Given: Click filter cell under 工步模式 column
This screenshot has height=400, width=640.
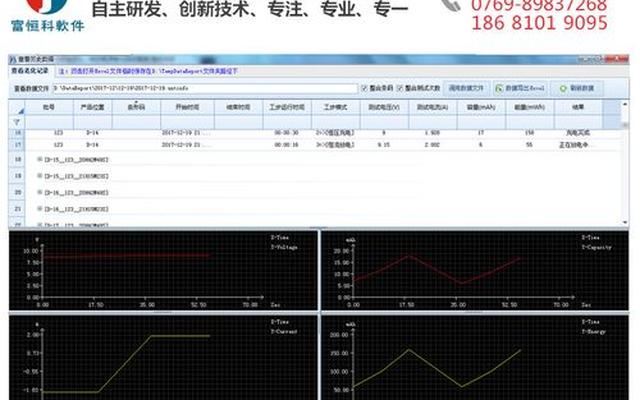Looking at the screenshot, I should pos(336,122).
